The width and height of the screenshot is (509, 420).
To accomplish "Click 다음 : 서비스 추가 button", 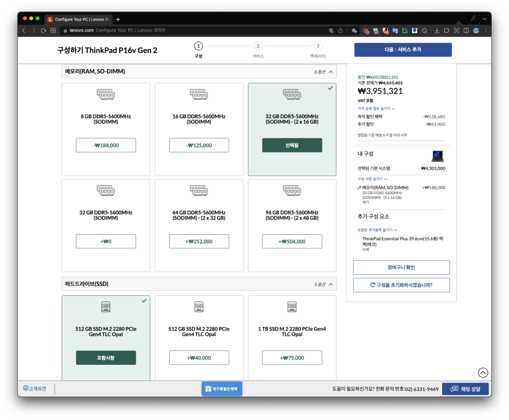I will tap(403, 49).
